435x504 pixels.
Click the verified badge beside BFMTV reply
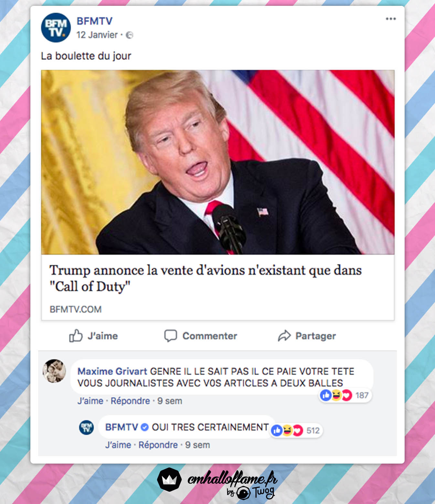(145, 427)
